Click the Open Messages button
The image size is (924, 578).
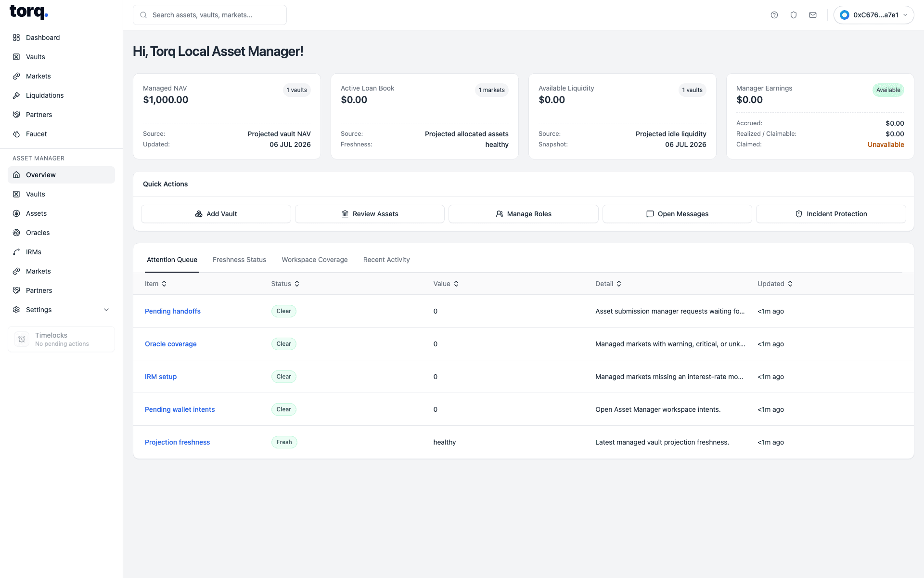click(677, 214)
